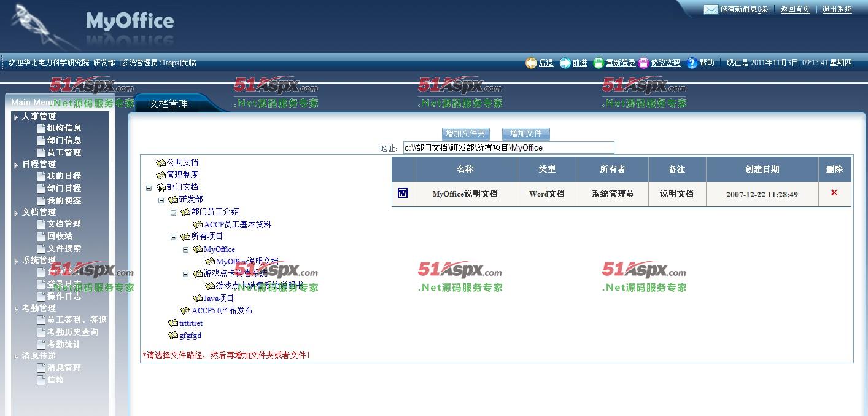Click the page icon beside 消息管理
The height and width of the screenshot is (416, 868).
click(x=41, y=367)
